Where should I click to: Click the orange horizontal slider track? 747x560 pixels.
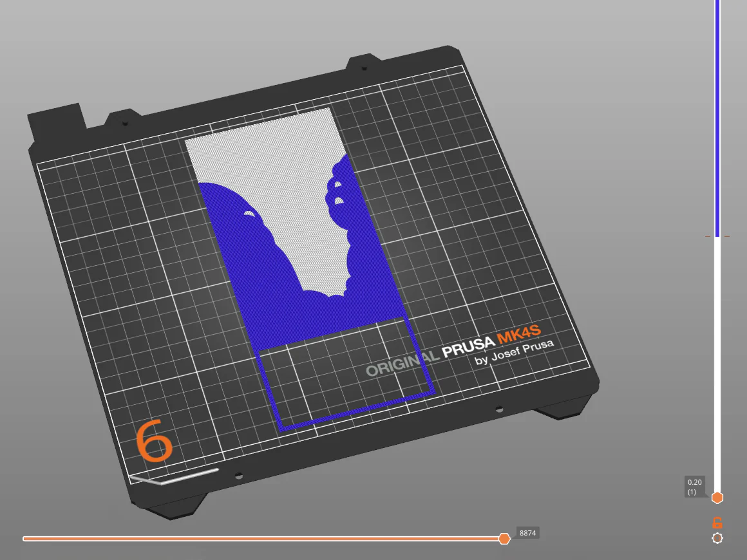tap(263, 539)
